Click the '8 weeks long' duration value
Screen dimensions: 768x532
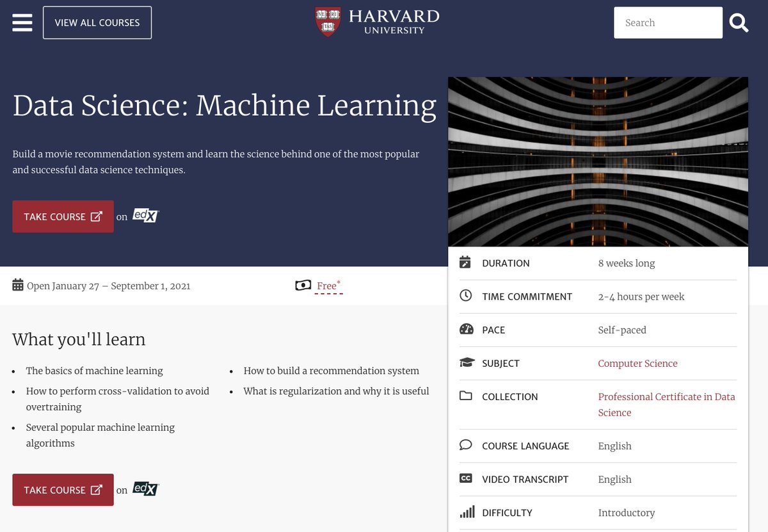click(627, 263)
